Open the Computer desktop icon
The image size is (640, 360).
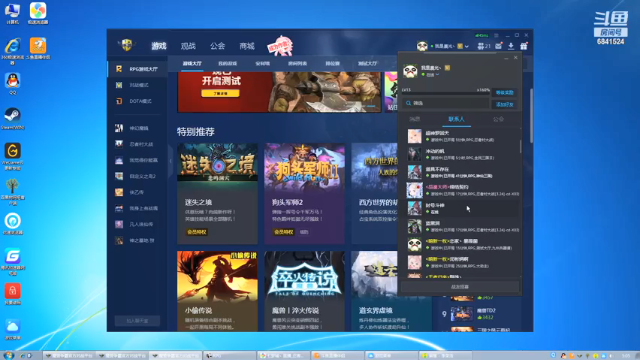click(x=13, y=13)
